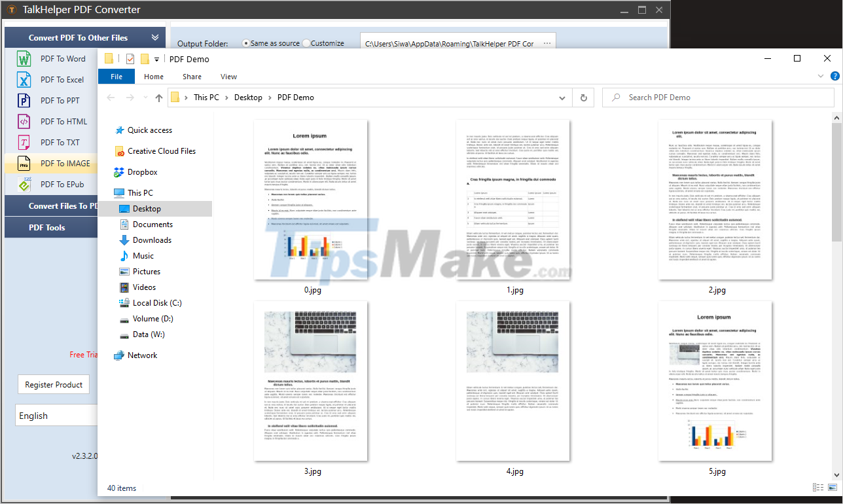Screen dimensions: 843x504
Task: Collapse the Convert PDF To Other Files section
Action: pyautogui.click(x=155, y=37)
